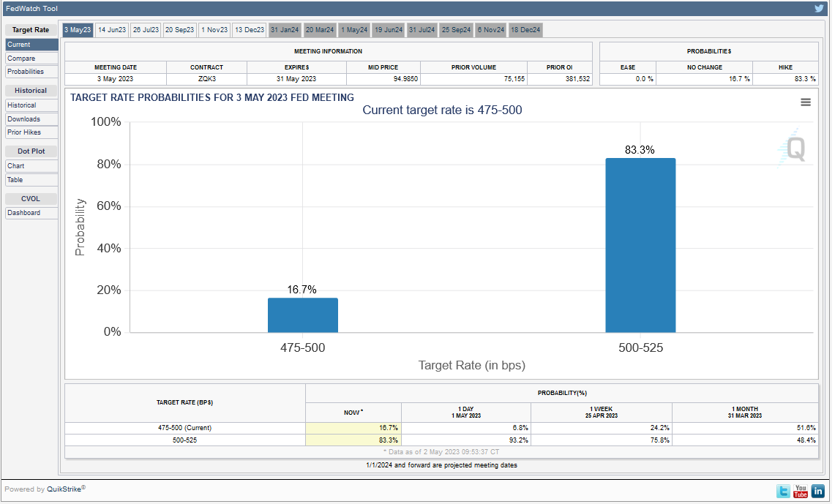The width and height of the screenshot is (835, 504).
Task: Select the 18 Dec24 meeting tab
Action: click(525, 30)
